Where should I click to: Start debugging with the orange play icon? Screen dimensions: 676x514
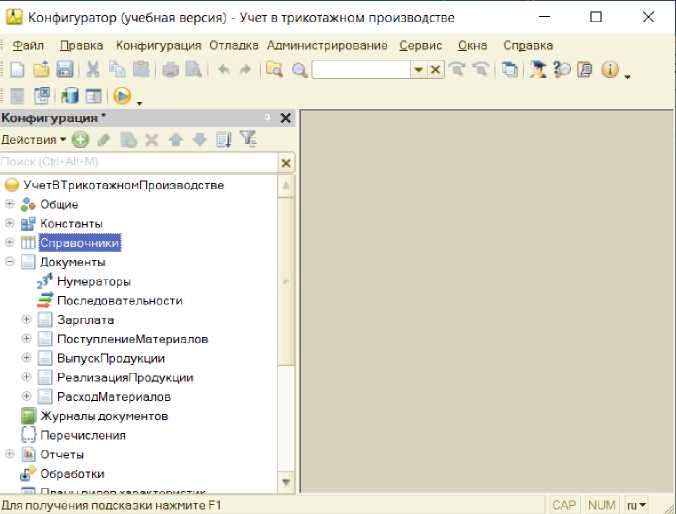click(x=122, y=97)
